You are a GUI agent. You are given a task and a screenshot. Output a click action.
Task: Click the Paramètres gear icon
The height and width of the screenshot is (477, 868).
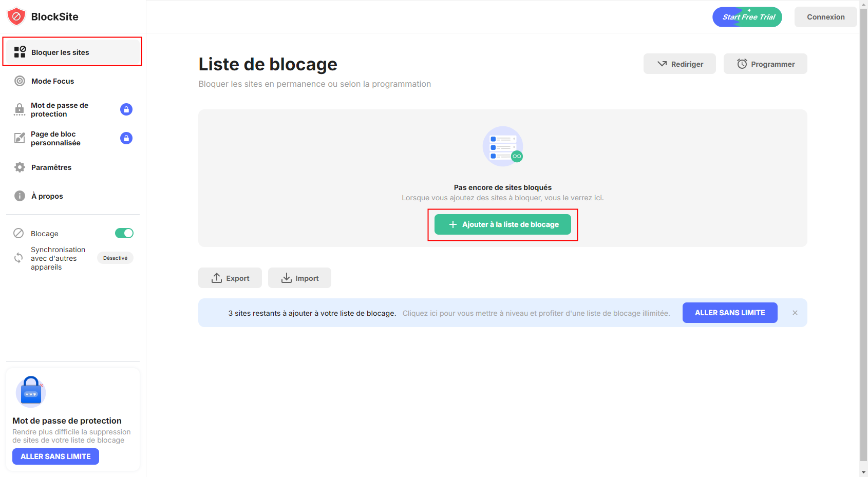pyautogui.click(x=20, y=167)
